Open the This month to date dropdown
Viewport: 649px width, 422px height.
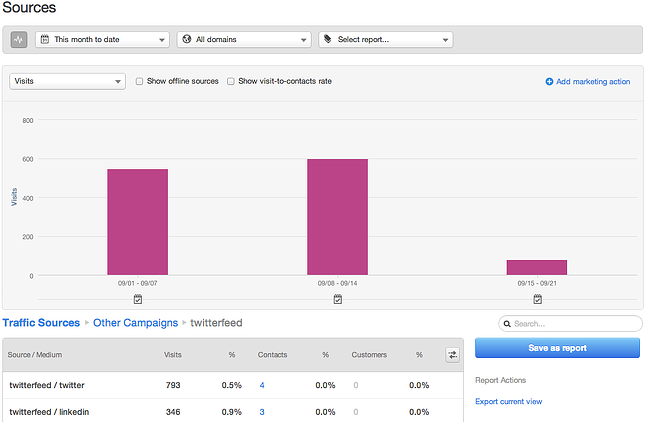click(x=102, y=40)
